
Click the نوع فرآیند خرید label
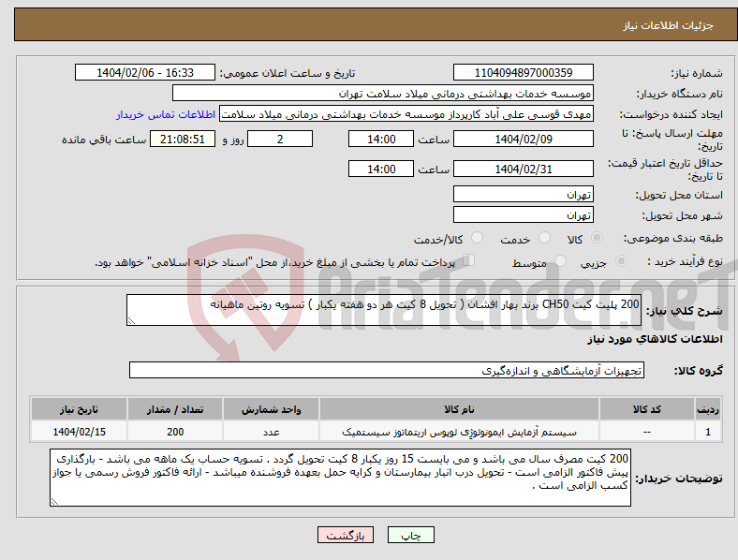(x=685, y=261)
